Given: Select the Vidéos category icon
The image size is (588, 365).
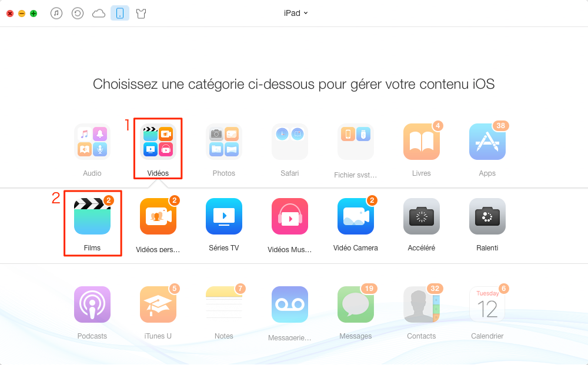Looking at the screenshot, I should [x=158, y=142].
